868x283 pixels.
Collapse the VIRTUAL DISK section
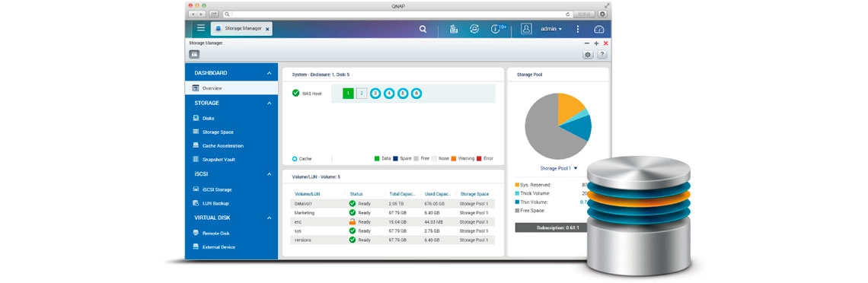pyautogui.click(x=269, y=218)
